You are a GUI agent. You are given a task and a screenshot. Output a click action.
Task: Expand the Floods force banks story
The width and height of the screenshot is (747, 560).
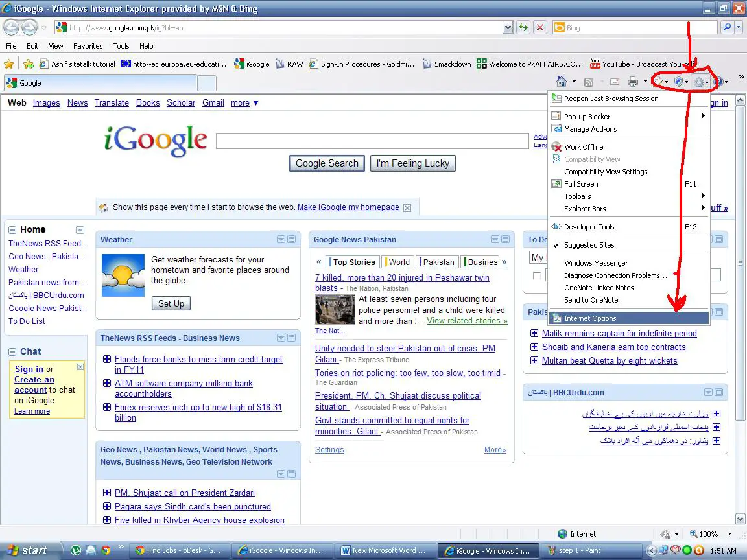click(107, 359)
